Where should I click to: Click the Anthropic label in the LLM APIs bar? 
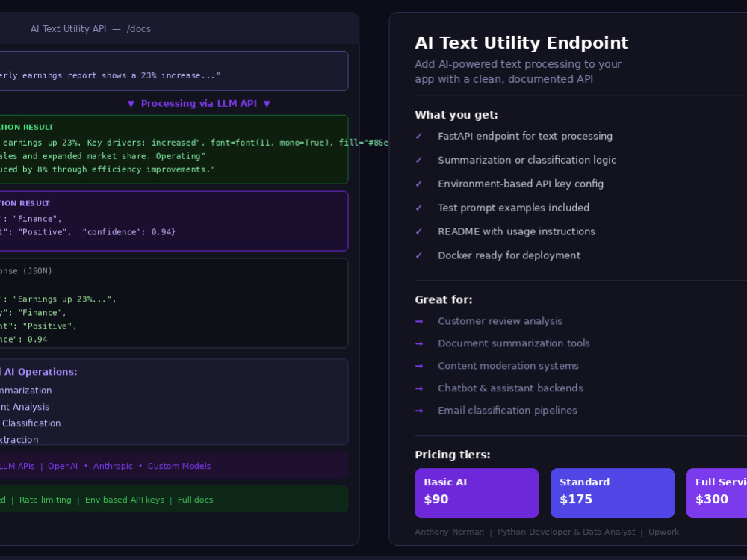coord(113,466)
